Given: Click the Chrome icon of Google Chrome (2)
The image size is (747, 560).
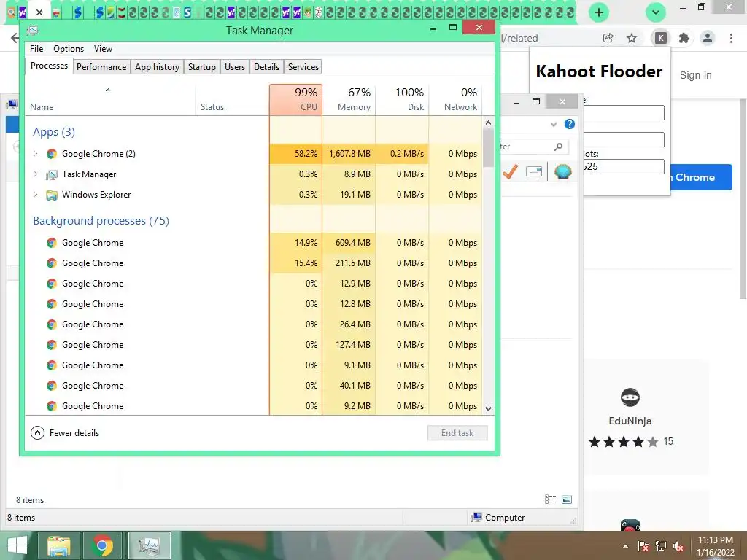Looking at the screenshot, I should click(x=52, y=154).
